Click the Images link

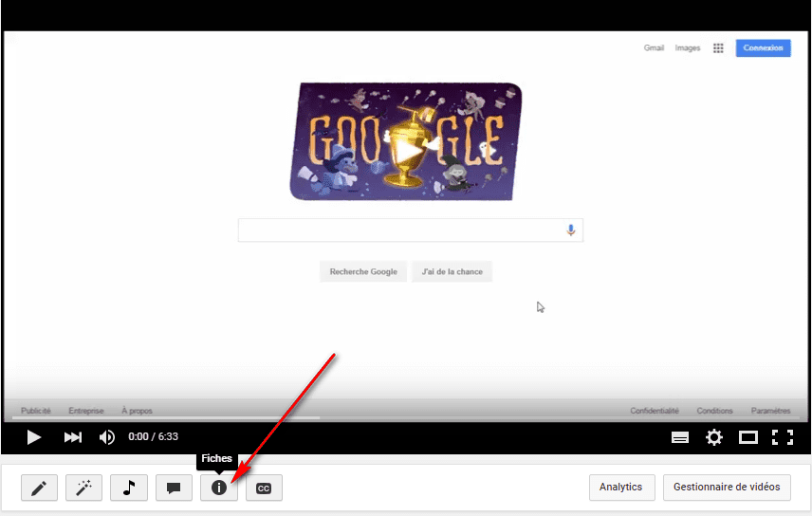[x=688, y=47]
